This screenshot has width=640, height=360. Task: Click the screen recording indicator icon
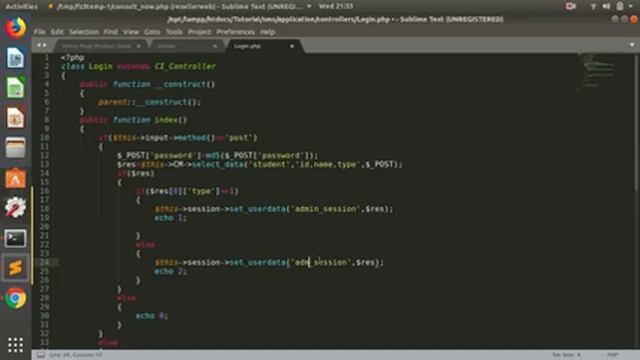571,6
